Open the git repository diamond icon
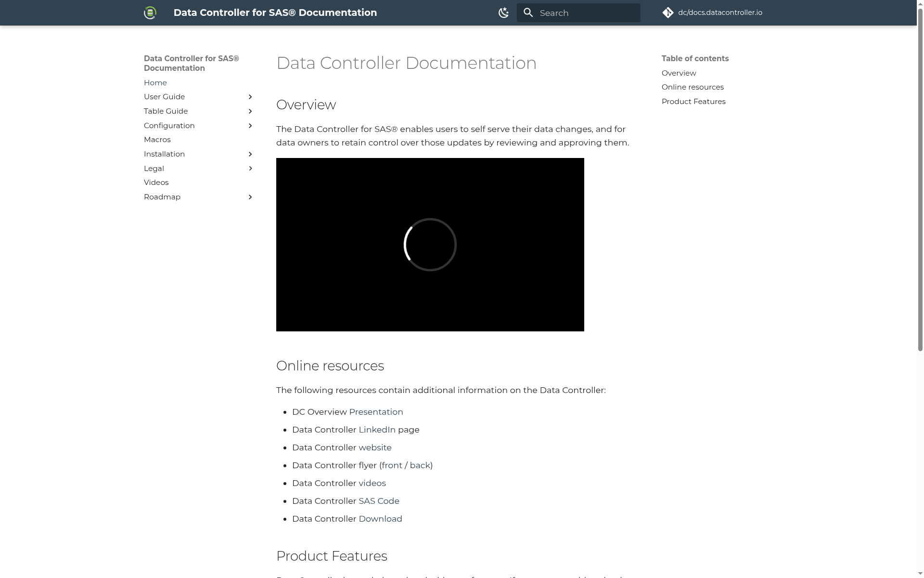Screen dimensions: 924x578 (668, 13)
